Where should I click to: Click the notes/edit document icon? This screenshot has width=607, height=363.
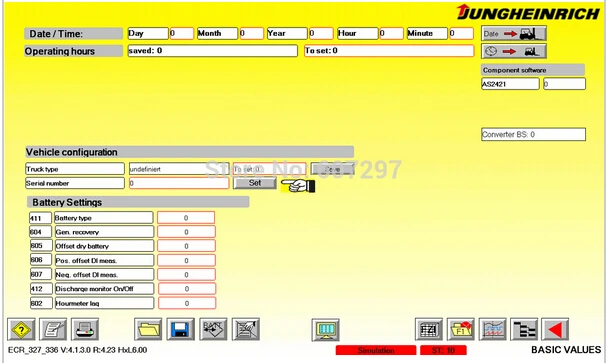[x=53, y=329]
